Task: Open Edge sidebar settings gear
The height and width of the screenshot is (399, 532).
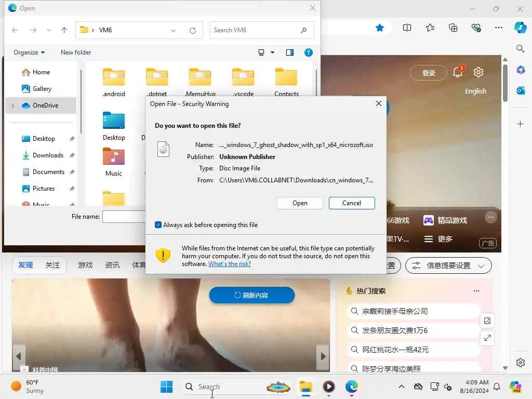Action: (x=521, y=363)
